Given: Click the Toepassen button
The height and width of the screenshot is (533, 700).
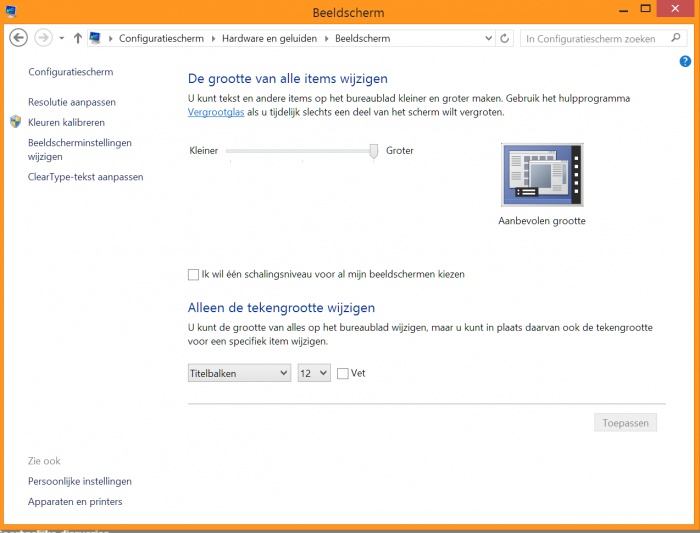Looking at the screenshot, I should [625, 423].
